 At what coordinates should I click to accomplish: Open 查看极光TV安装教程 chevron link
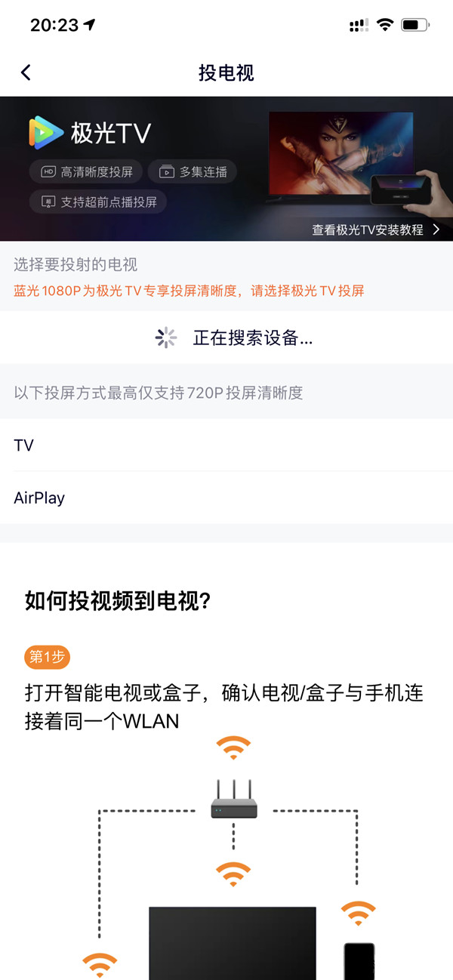click(x=436, y=230)
